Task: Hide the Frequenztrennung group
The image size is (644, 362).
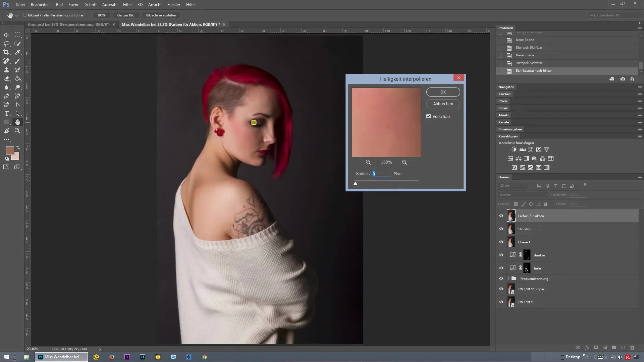Action: [x=501, y=279]
